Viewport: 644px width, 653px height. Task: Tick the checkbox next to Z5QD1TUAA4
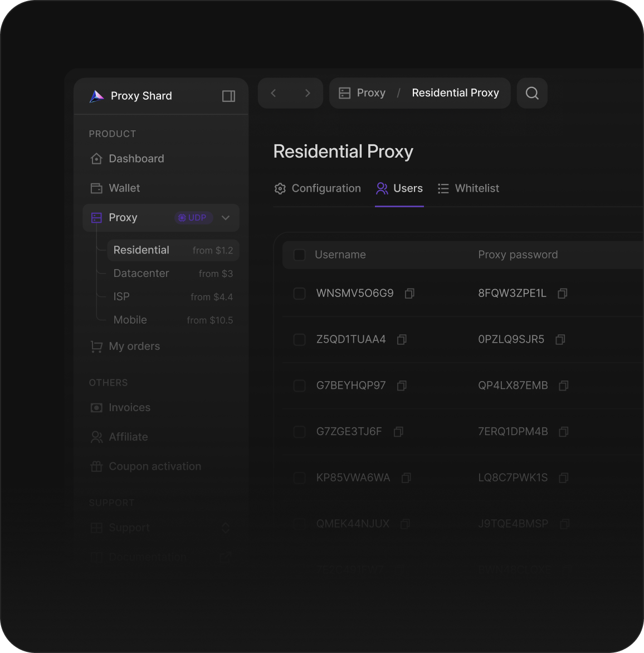point(299,339)
